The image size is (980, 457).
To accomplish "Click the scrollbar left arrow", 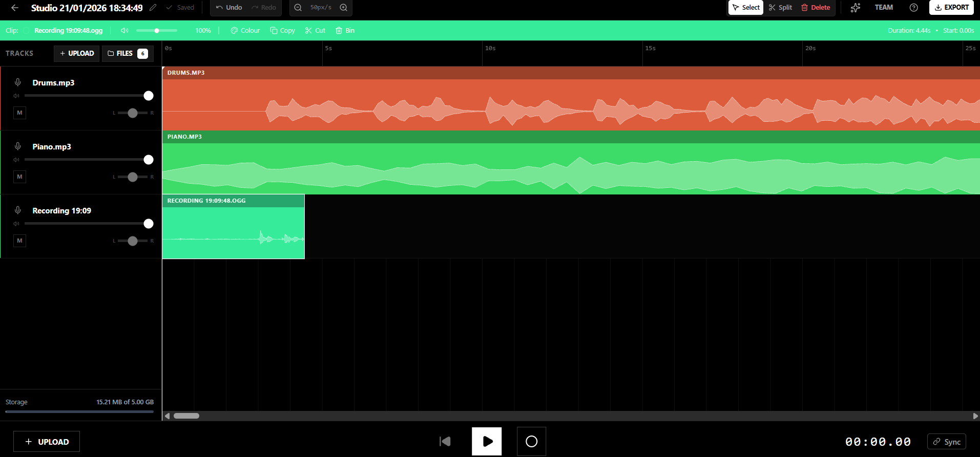I will 167,416.
